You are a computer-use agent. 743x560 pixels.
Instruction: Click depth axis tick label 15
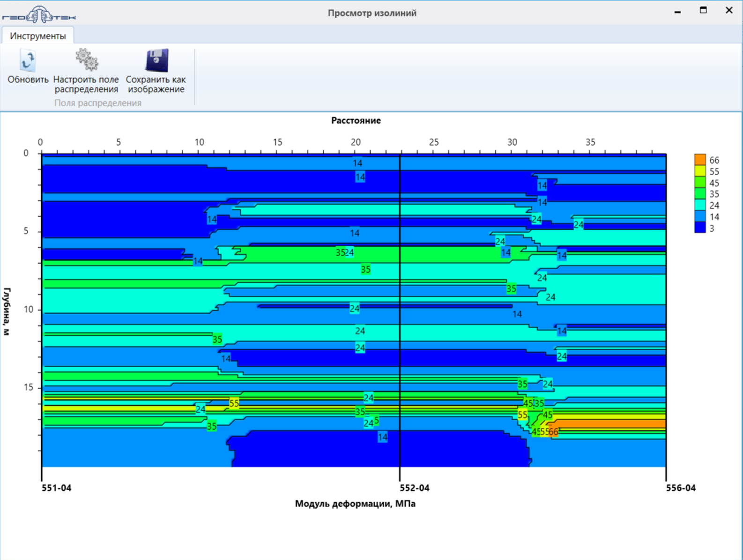click(x=29, y=387)
